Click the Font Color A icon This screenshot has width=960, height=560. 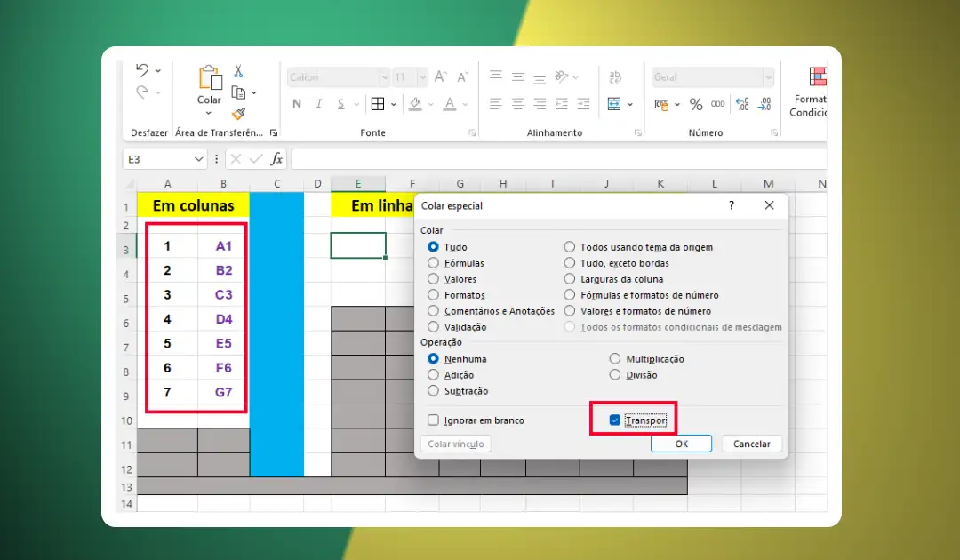[x=450, y=104]
